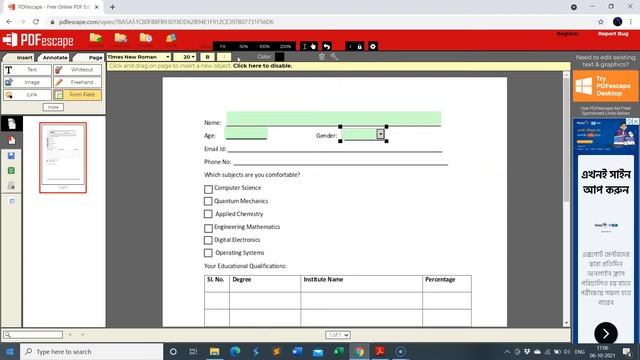This screenshot has width=640, height=360.
Task: Set zoom to 50%
Action: pos(244,47)
